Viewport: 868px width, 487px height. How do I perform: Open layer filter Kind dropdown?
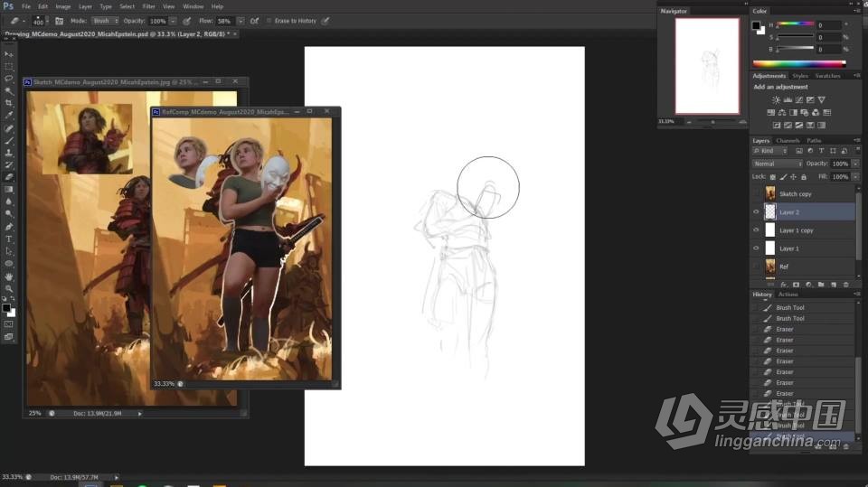pos(770,151)
